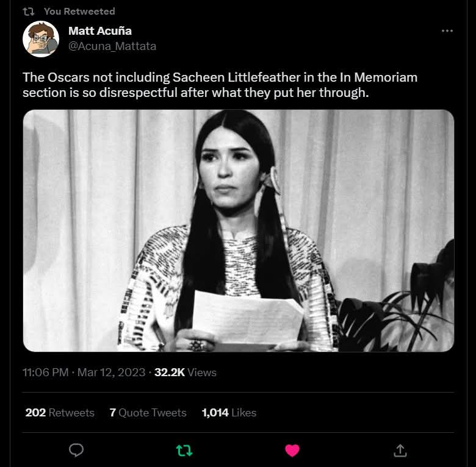The width and height of the screenshot is (476, 467).
Task: Open the 7 Quote Tweets list
Action: pyautogui.click(x=148, y=413)
